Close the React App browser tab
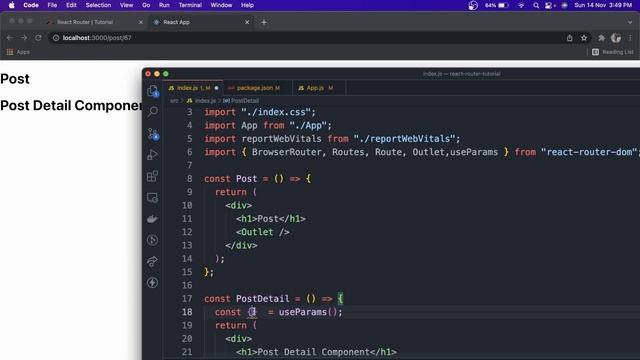 (247, 22)
